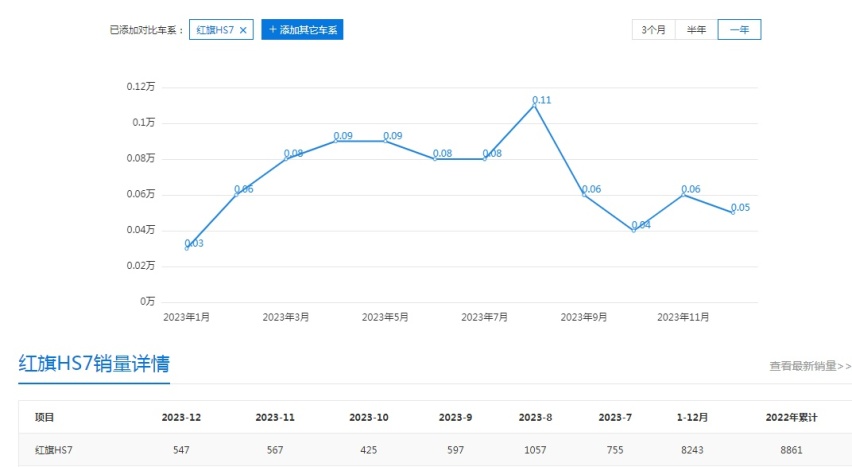
Task: Click the 0.09 data point for April
Action: pos(336,141)
